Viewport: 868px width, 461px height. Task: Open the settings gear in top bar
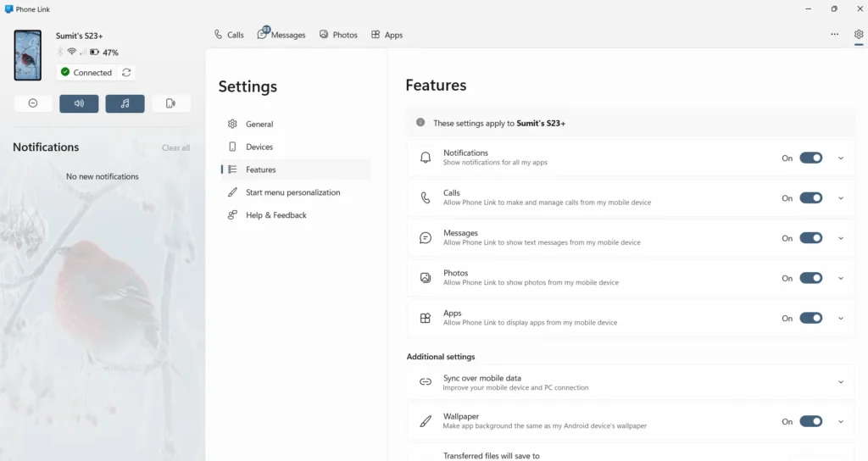[x=859, y=34]
